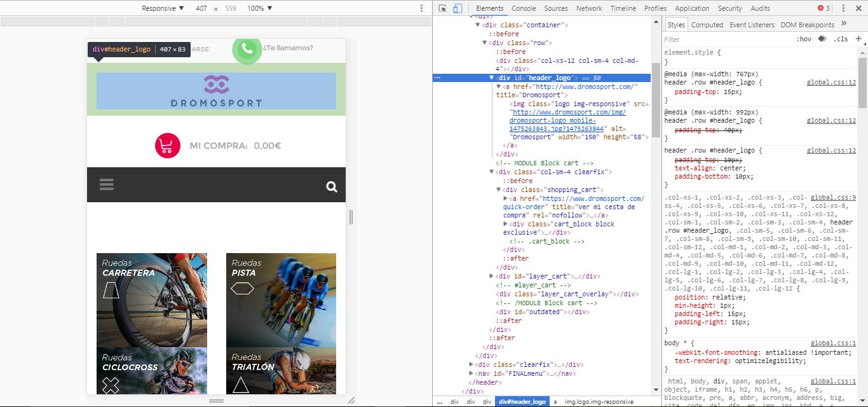This screenshot has width=868, height=407.
Task: Toggle the .cls element classes panel
Action: click(841, 39)
